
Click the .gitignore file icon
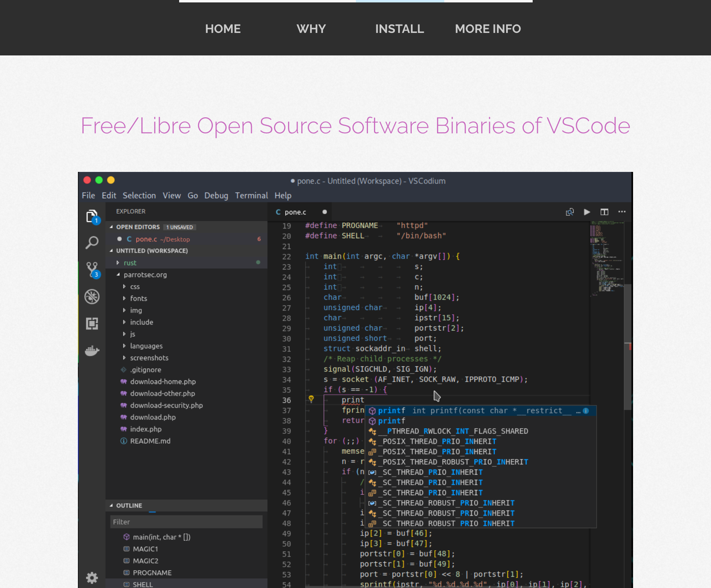(x=124, y=370)
